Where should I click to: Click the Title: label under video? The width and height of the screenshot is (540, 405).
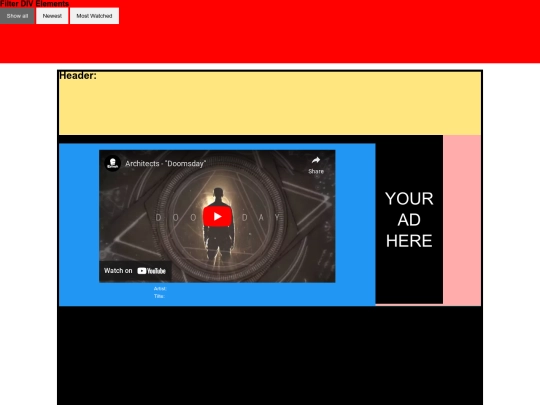pos(159,296)
